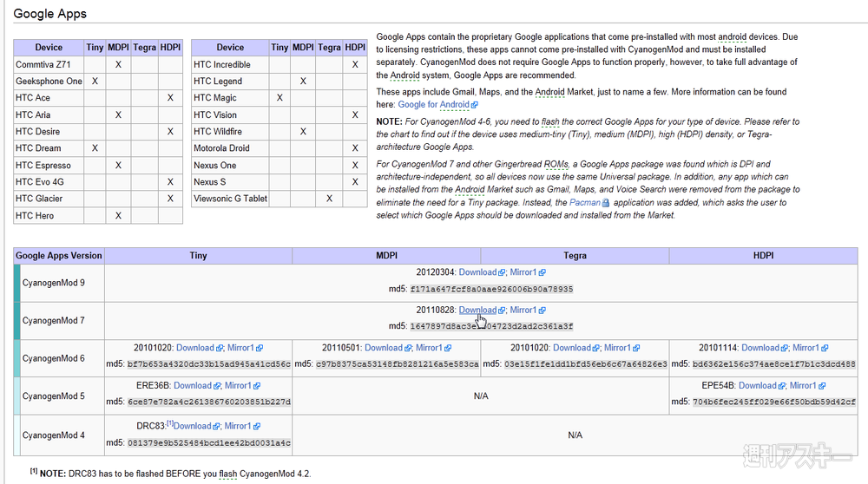Click the DRC83 Download link for CyanogenMod 4
The width and height of the screenshot is (868, 484).
pyautogui.click(x=193, y=427)
